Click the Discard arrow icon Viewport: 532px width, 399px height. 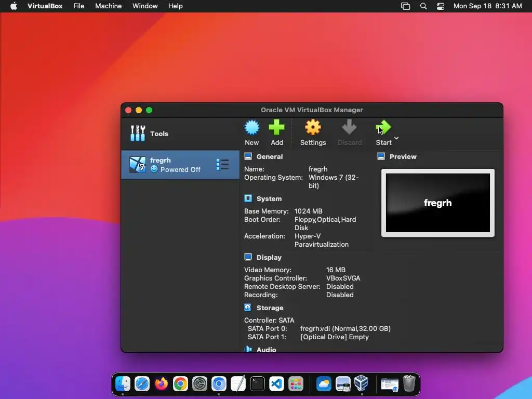(x=349, y=128)
